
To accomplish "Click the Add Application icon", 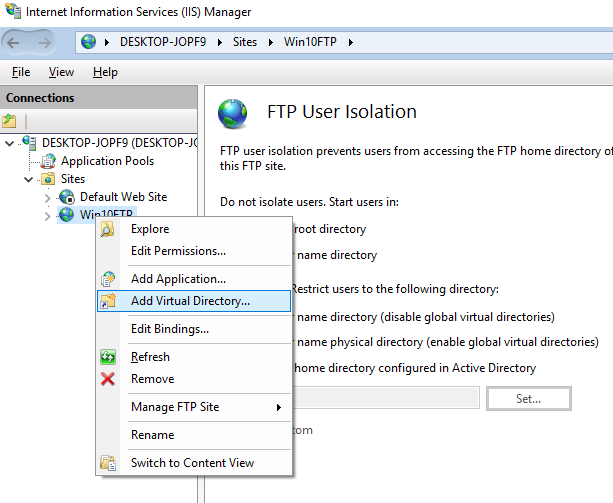I will 108,279.
